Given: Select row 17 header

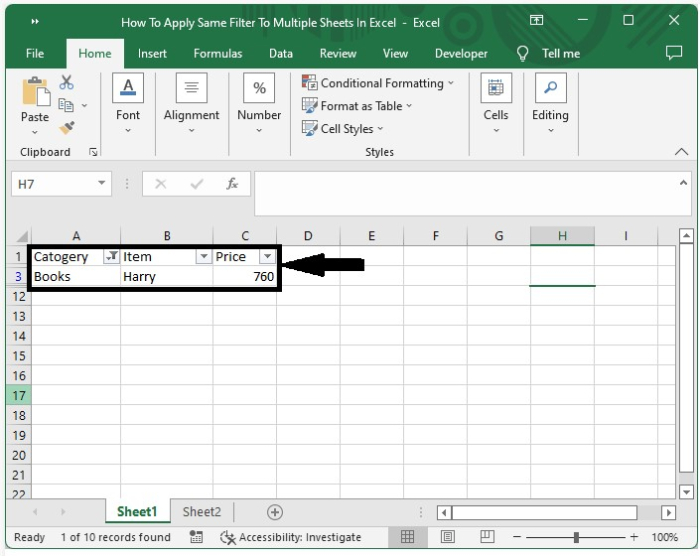Looking at the screenshot, I should tap(19, 395).
